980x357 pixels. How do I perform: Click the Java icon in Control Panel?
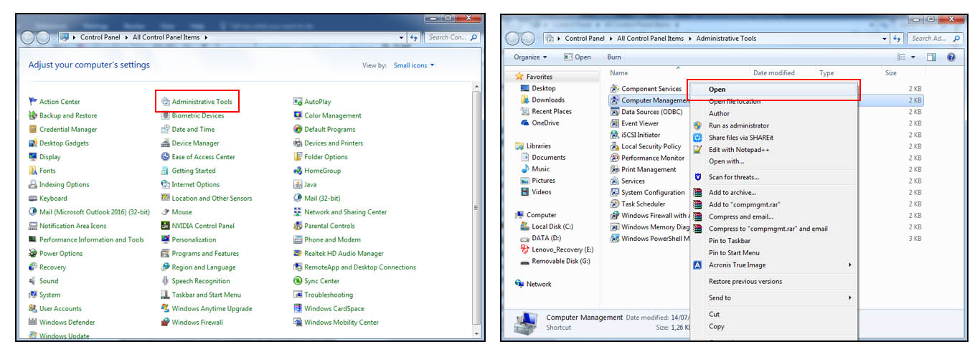tap(298, 184)
